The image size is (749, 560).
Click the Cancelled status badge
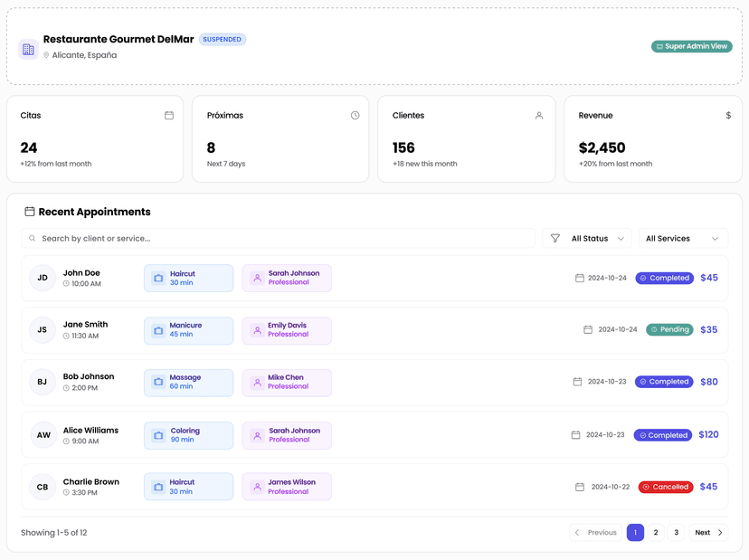tap(665, 487)
